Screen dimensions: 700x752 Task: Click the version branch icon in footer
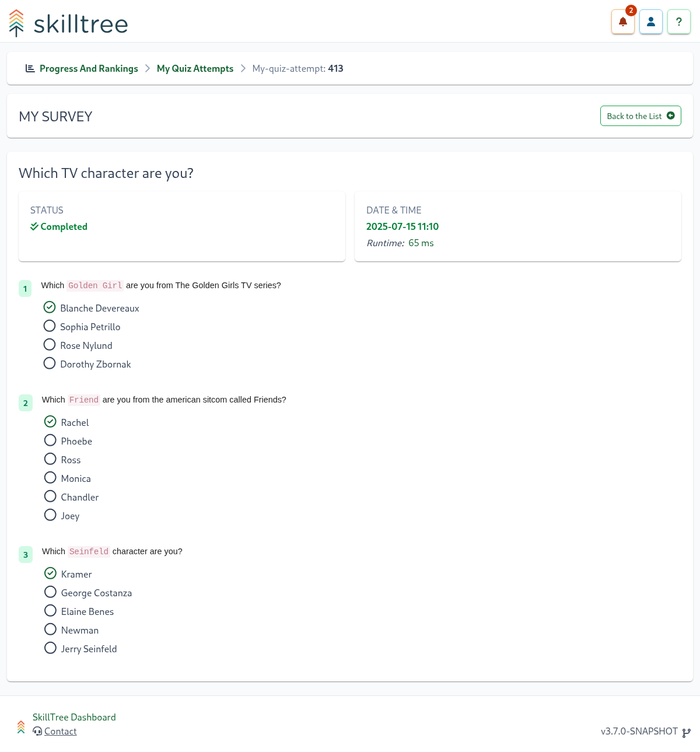point(687,733)
